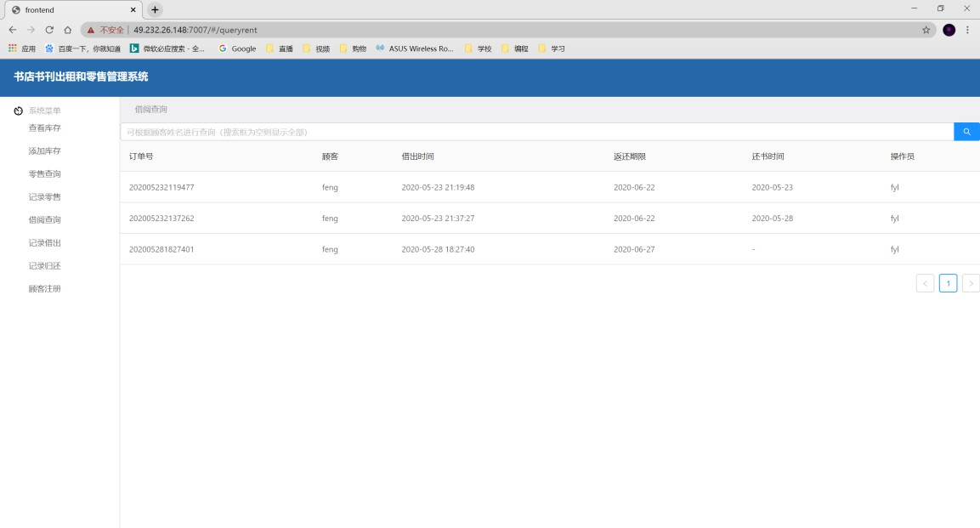Click borrow time 2020-05-23 21:37:27

438,218
